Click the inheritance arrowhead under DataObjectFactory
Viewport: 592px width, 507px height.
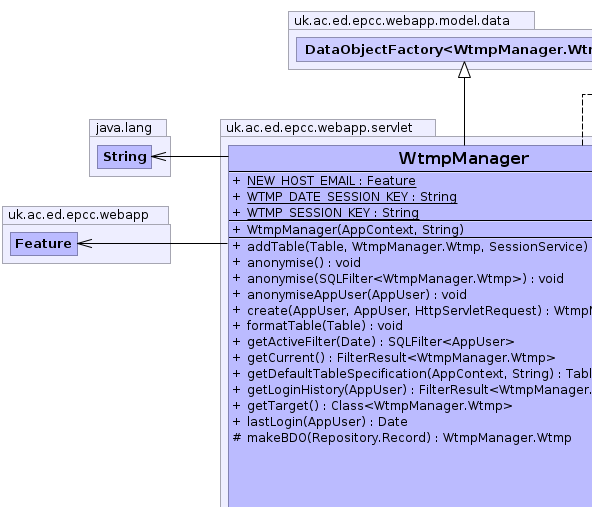(x=464, y=70)
